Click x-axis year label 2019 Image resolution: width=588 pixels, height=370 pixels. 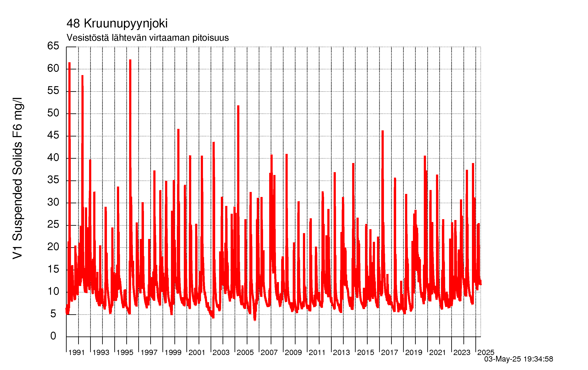pyautogui.click(x=414, y=352)
